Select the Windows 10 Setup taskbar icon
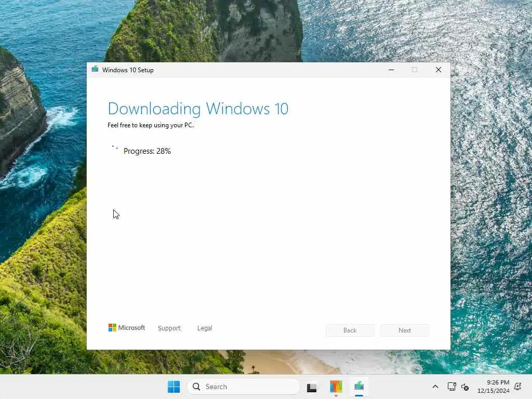This screenshot has height=399, width=532. point(359,386)
